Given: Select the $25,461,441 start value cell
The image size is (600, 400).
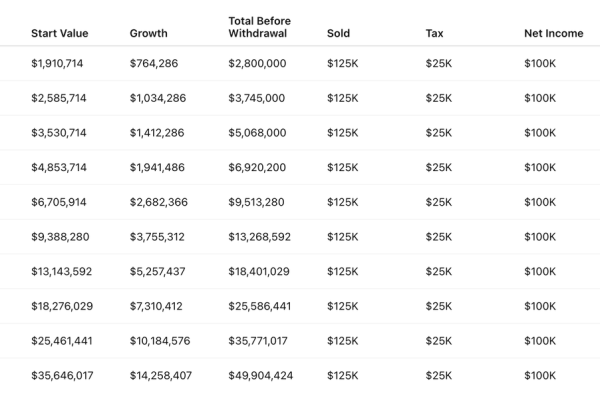Looking at the screenshot, I should (62, 341).
